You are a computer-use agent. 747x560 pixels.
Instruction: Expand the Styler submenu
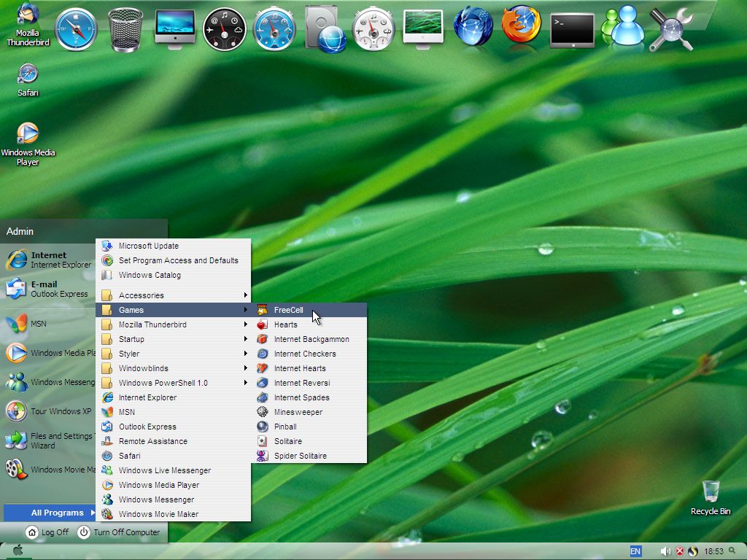coord(174,354)
